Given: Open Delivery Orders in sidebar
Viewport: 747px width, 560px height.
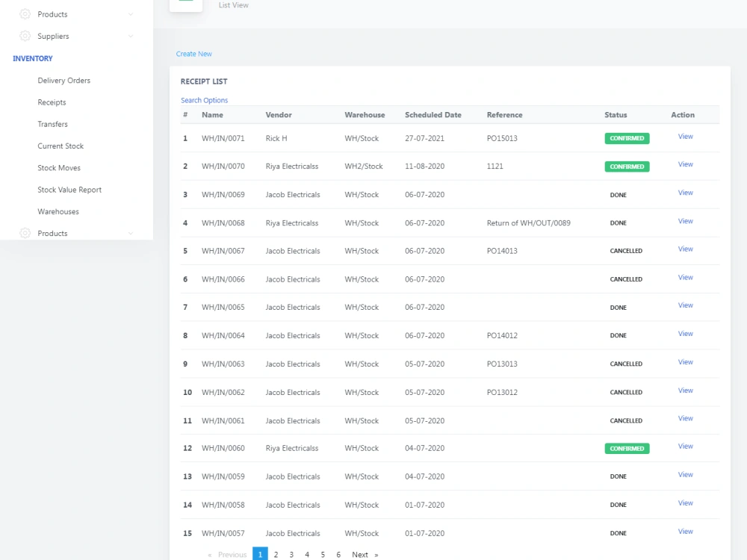Looking at the screenshot, I should coord(63,81).
